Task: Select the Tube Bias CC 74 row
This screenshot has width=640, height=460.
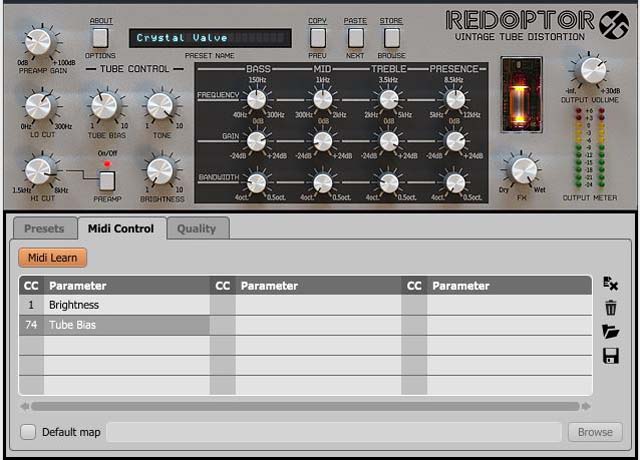Action: point(115,325)
